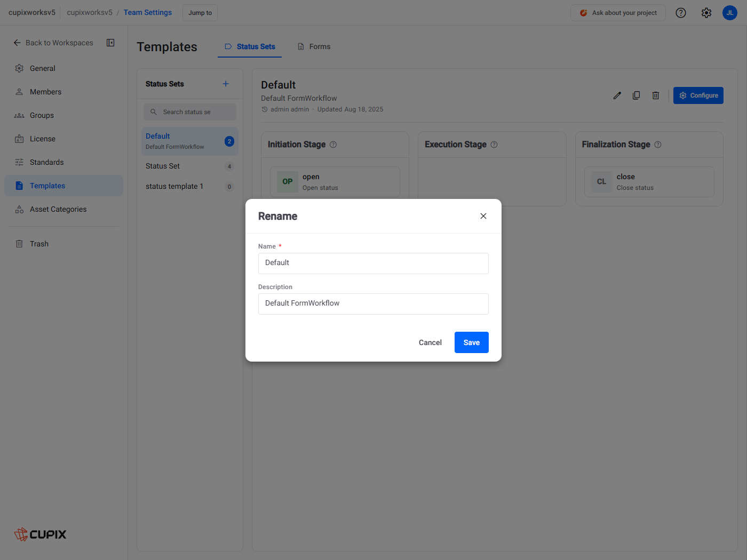
Task: Navigate to Groups in sidebar
Action: [x=64, y=115]
